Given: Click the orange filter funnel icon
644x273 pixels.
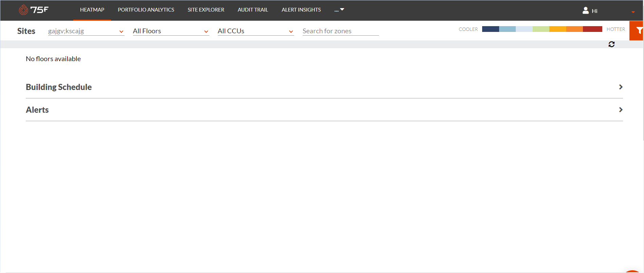Looking at the screenshot, I should pos(639,31).
